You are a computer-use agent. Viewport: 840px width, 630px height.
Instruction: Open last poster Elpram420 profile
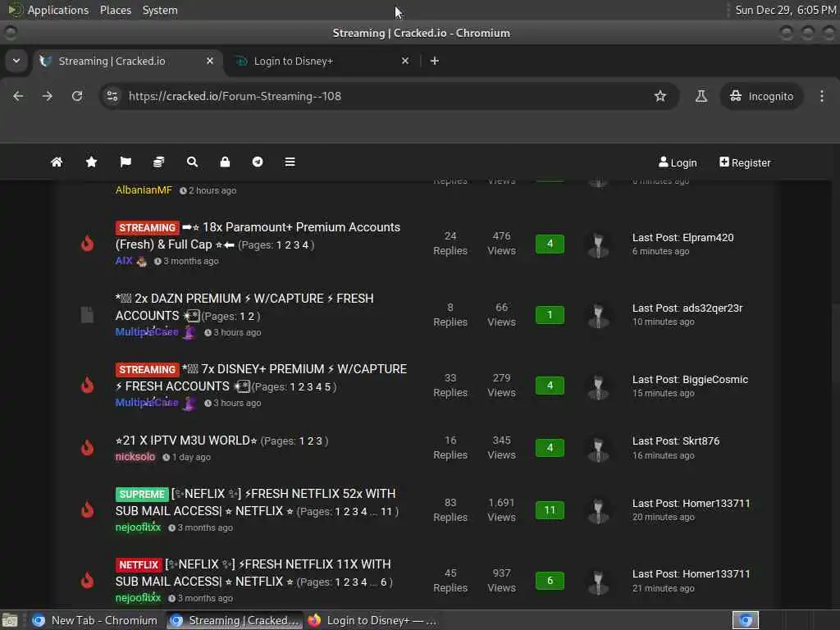tap(708, 237)
